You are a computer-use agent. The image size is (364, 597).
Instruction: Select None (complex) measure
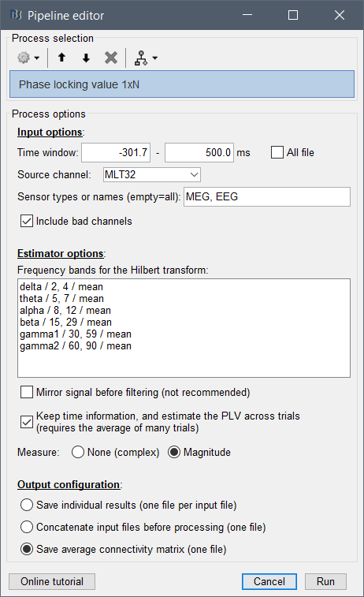(x=78, y=452)
